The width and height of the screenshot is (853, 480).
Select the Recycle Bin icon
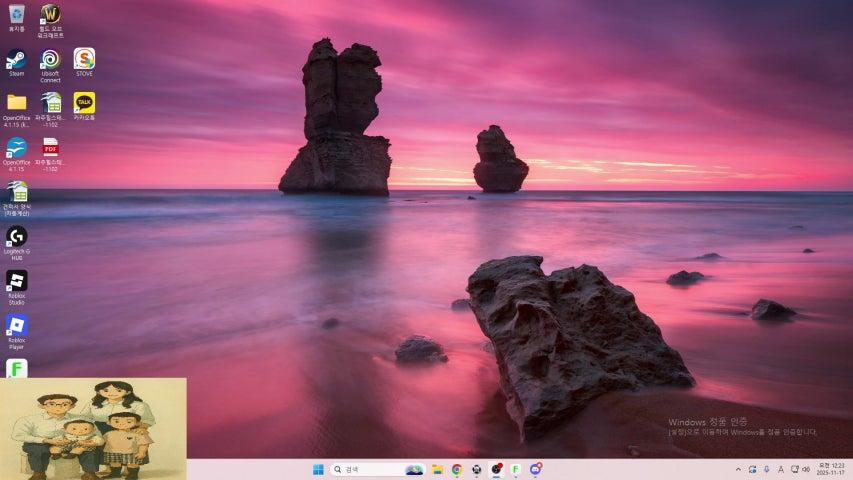tap(16, 14)
